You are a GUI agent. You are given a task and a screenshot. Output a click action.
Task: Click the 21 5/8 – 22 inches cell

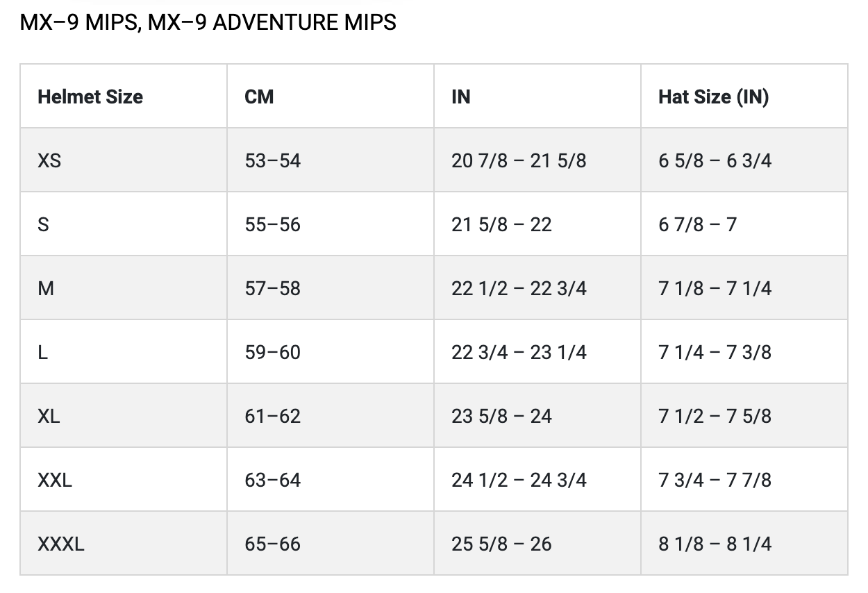coord(501,224)
